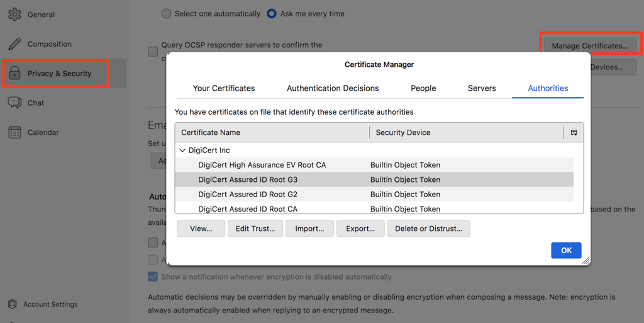Collapse the DigiCert Inc tree group
The width and height of the screenshot is (644, 323).
(182, 150)
